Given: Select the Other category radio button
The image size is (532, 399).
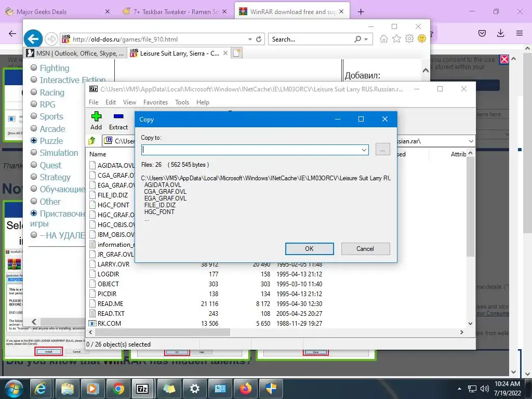Looking at the screenshot, I should click(34, 201).
